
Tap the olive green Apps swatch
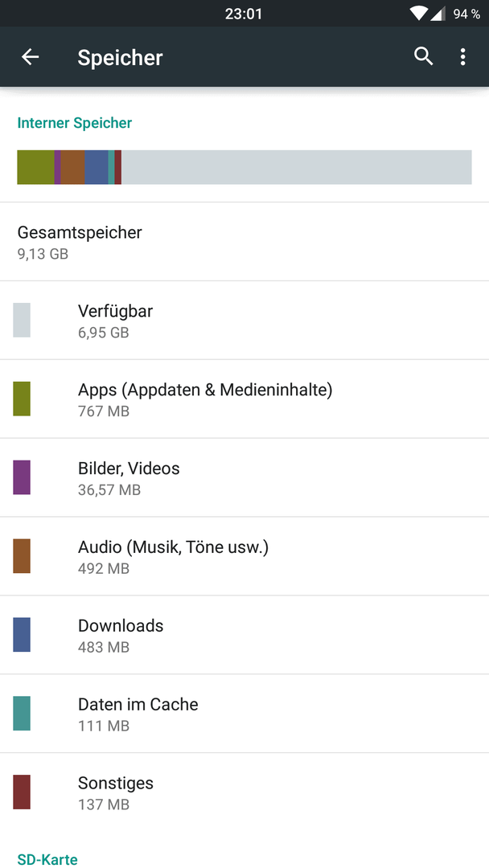[22, 399]
